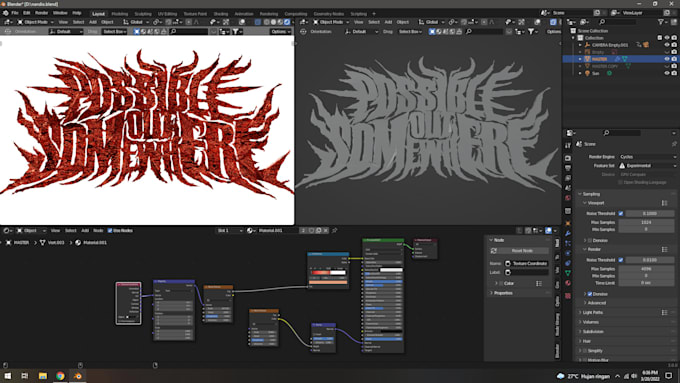Viewport: 680px width, 383px height.
Task: Open Object Mode dropdown in left viewport
Action: 36,22
